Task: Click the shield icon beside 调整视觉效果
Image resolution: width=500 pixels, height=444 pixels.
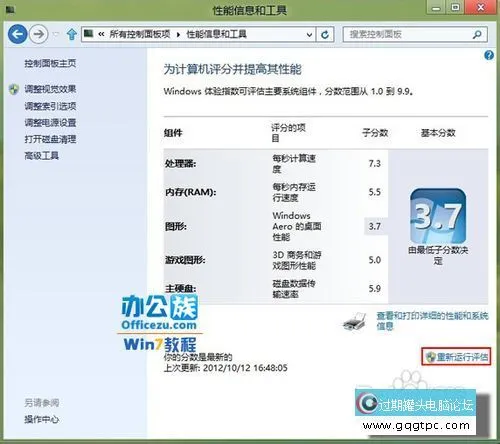Action: [x=14, y=89]
